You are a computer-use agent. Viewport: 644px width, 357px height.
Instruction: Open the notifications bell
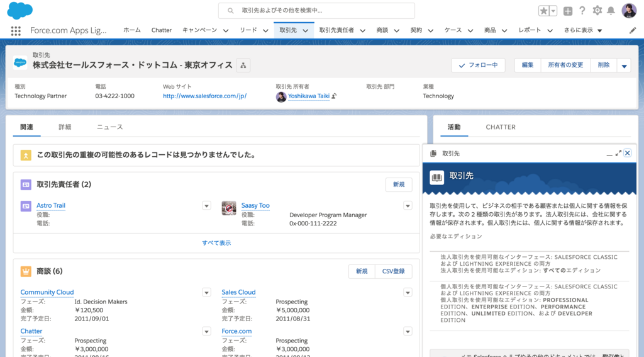click(x=611, y=11)
